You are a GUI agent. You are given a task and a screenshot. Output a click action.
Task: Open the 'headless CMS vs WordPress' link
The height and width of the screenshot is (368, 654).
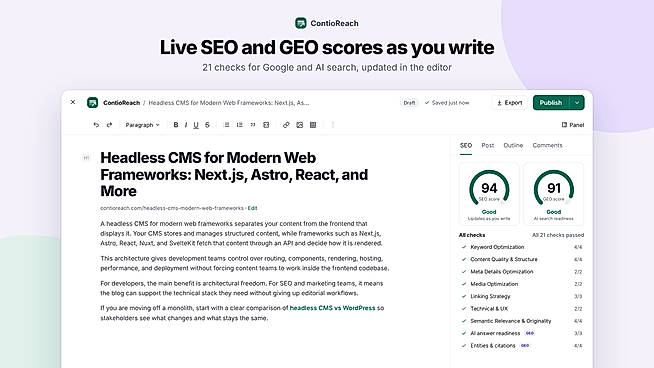tap(332, 308)
